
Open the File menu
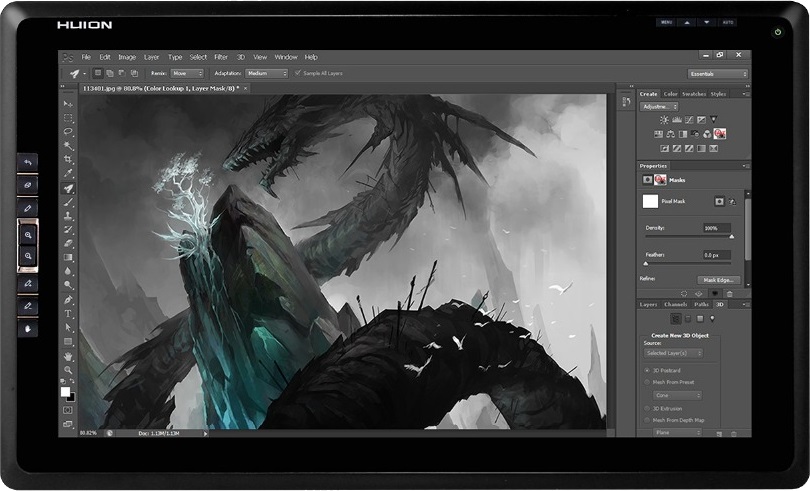(86, 57)
